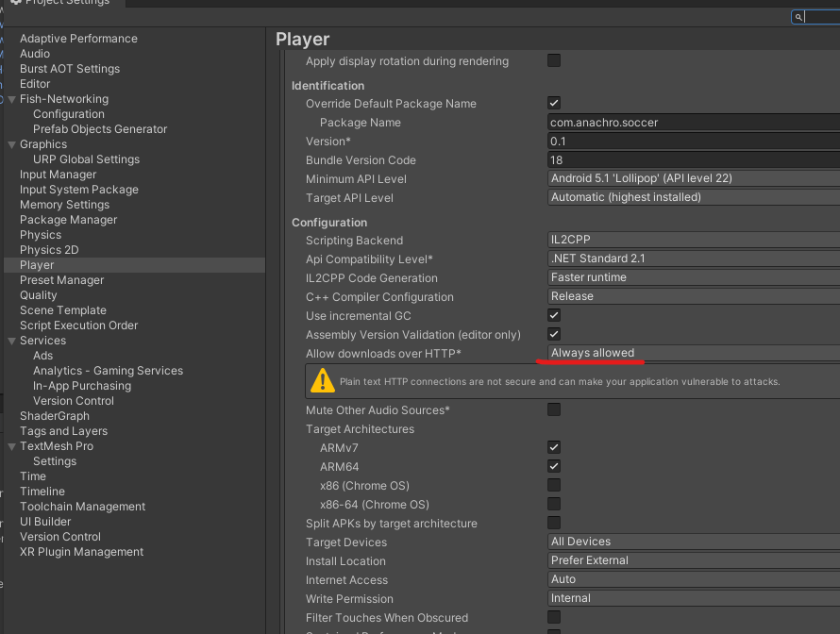Open Editor settings
This screenshot has width=840, height=634.
(x=35, y=84)
